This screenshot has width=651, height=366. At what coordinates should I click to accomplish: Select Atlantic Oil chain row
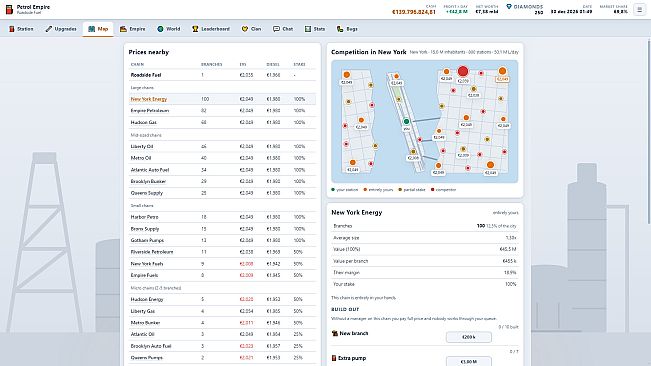[x=222, y=334]
